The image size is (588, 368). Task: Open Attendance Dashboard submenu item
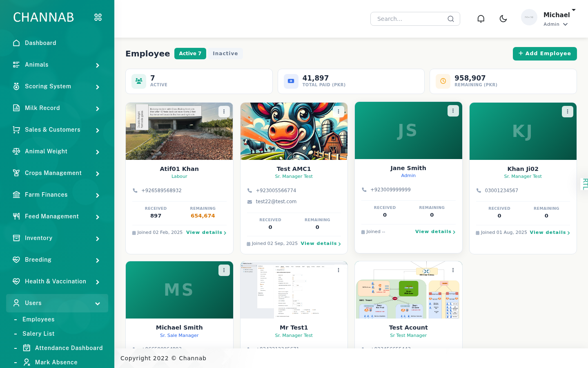(69, 348)
